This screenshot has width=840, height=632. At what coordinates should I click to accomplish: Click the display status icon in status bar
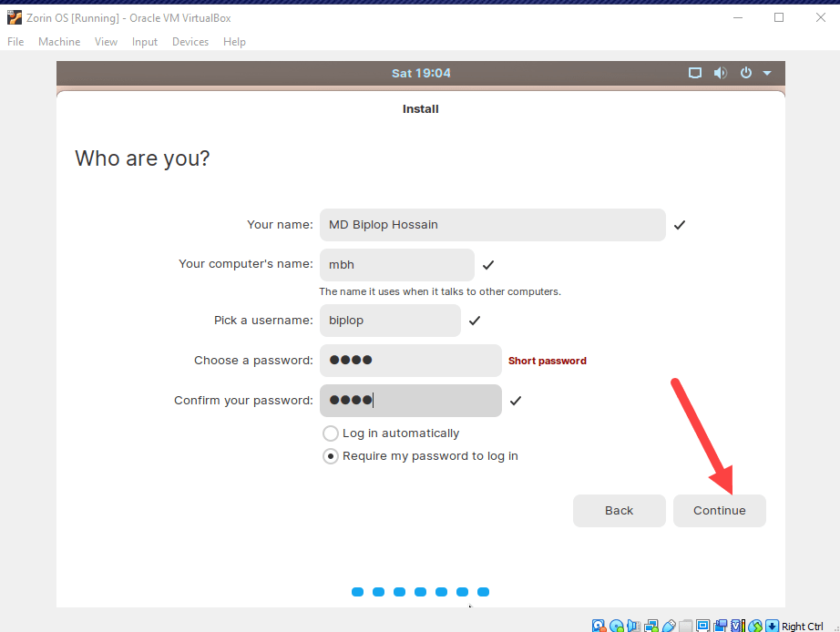pos(702,626)
